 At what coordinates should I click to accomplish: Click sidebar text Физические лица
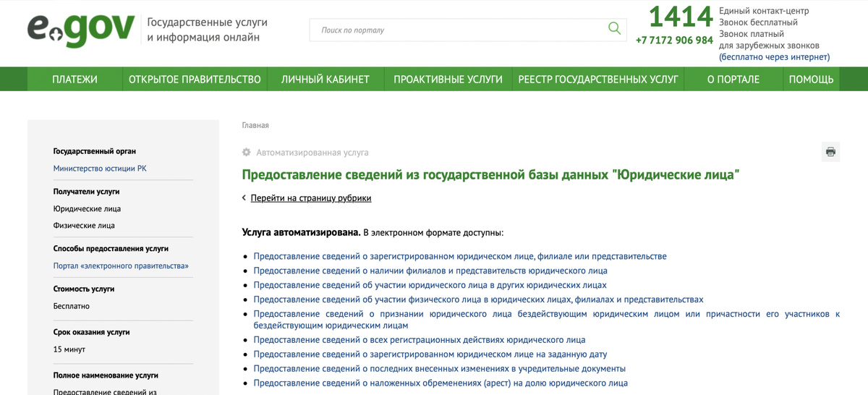pyautogui.click(x=84, y=226)
